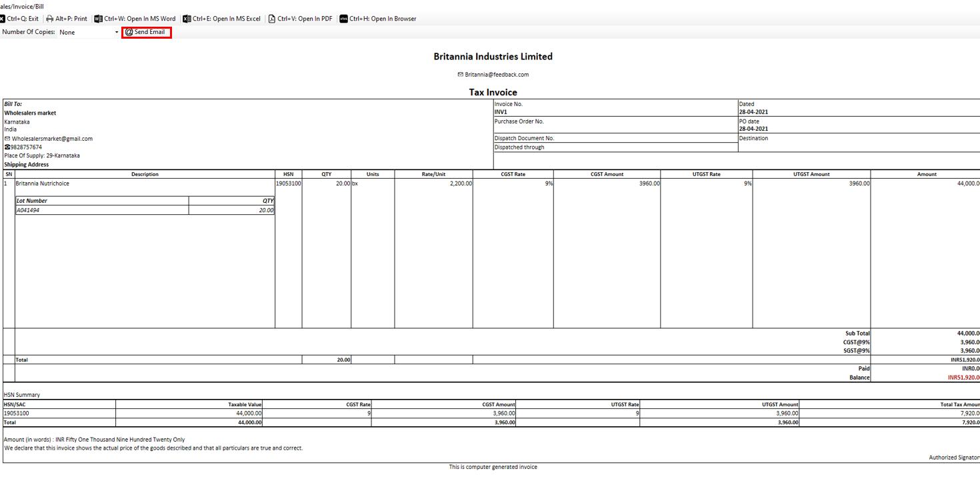Click the Dispatch Document No. label
Viewport: 980px width, 483px height.
[x=524, y=138]
